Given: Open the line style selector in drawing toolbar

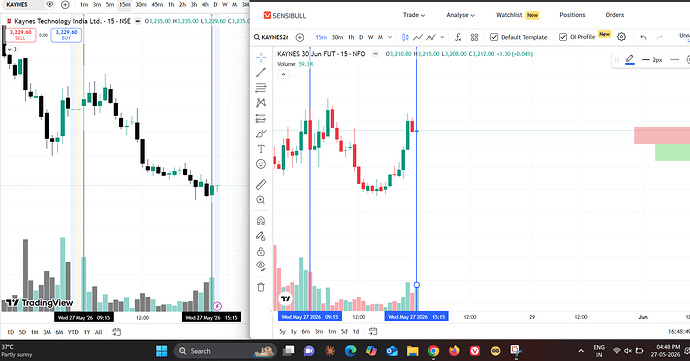Looking at the screenshot, I should point(674,59).
